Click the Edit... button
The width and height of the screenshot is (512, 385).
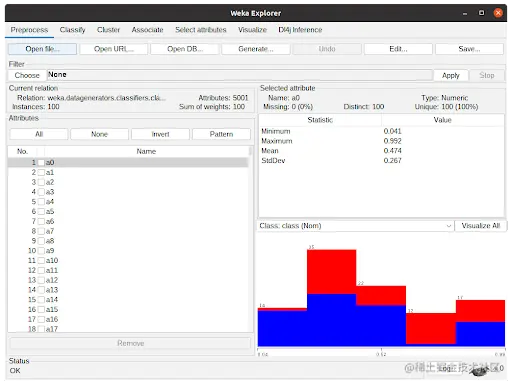click(x=398, y=49)
